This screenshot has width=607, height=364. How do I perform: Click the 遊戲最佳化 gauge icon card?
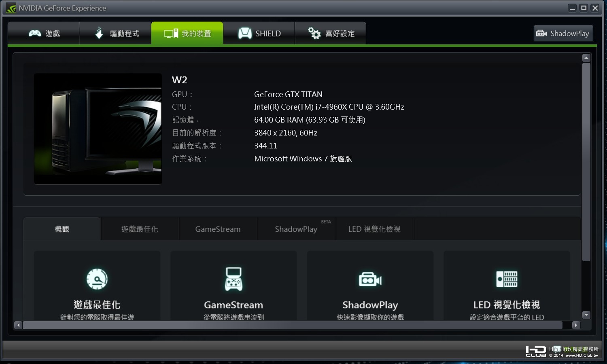coord(97,279)
